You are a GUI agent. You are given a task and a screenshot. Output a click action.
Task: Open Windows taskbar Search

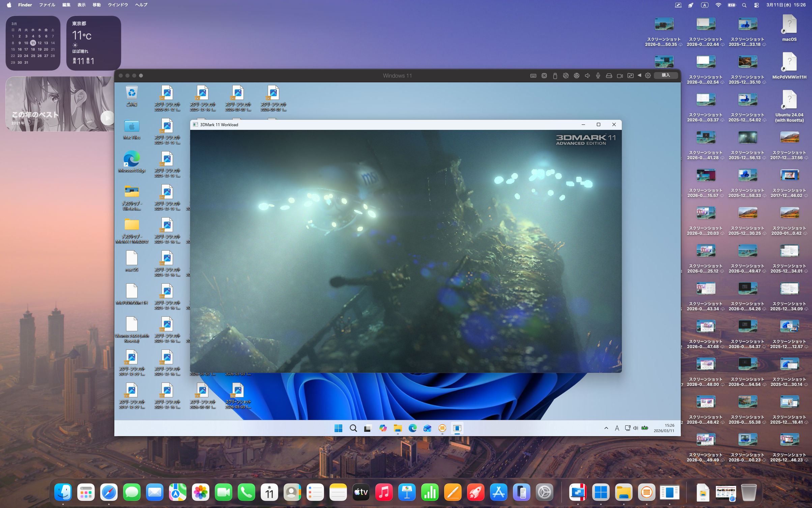(353, 428)
